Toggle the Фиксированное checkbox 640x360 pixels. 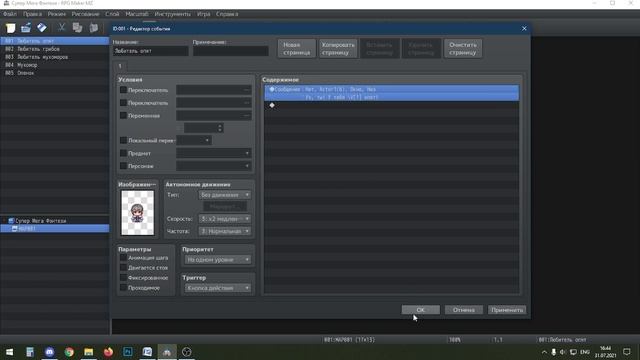(123, 278)
